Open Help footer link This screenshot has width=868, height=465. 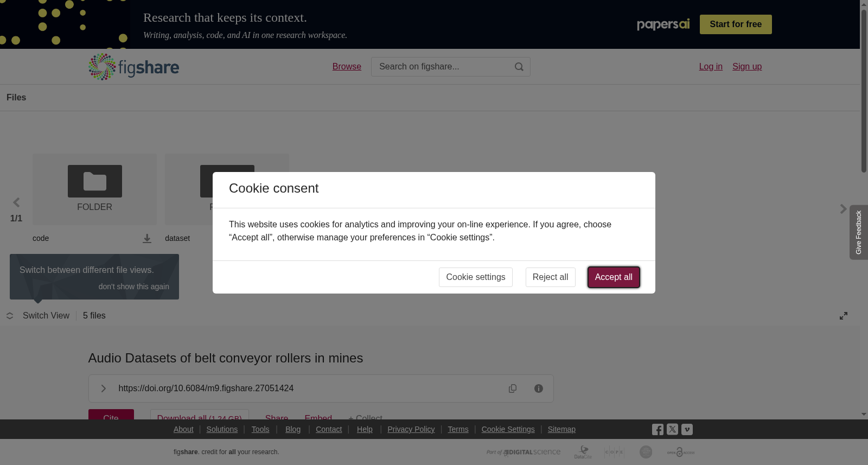pos(365,429)
